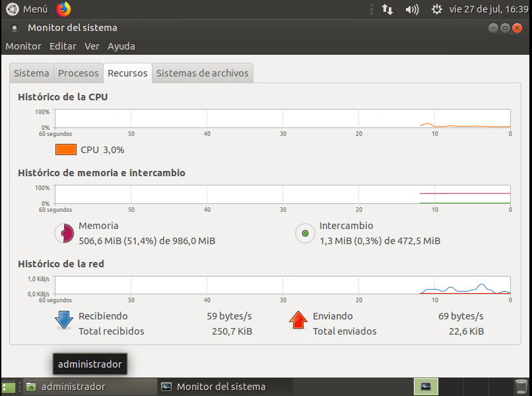The height and width of the screenshot is (396, 532).
Task: Open the Editar menu
Action: point(63,46)
